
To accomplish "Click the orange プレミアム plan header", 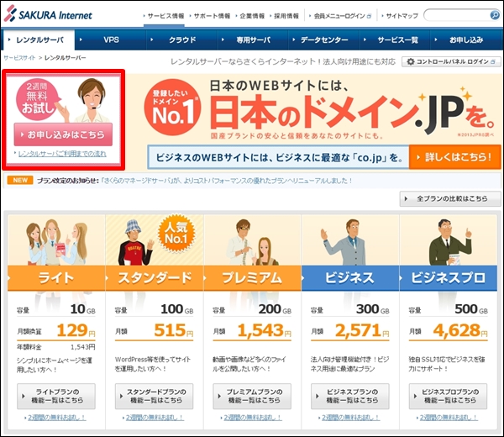I will pyautogui.click(x=252, y=278).
